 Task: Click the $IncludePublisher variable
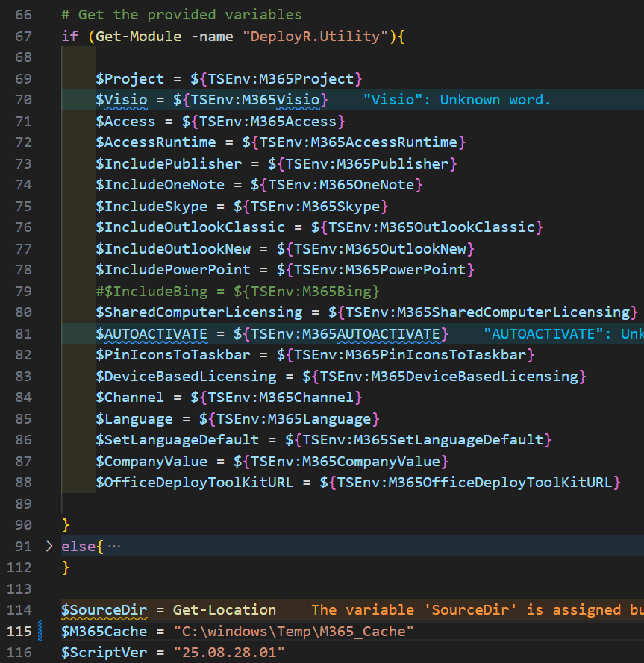tap(169, 163)
